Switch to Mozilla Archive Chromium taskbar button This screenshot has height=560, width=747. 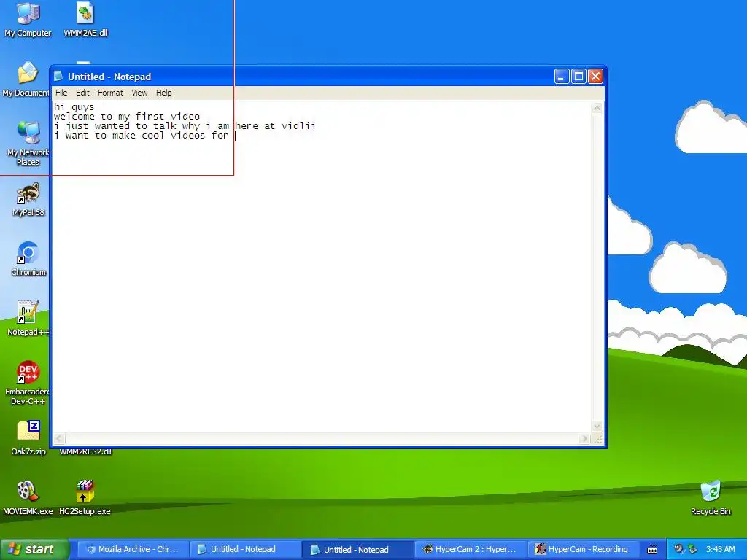[133, 549]
